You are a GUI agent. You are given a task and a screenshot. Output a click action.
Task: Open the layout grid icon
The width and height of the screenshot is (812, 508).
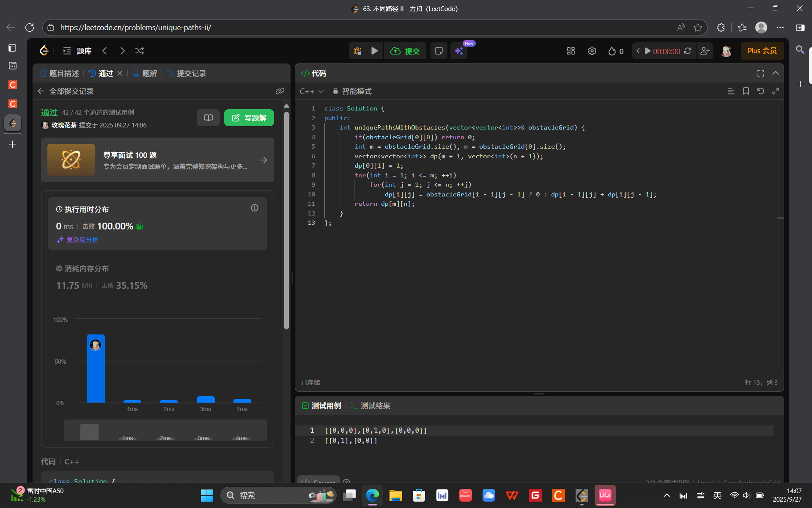tap(571, 51)
